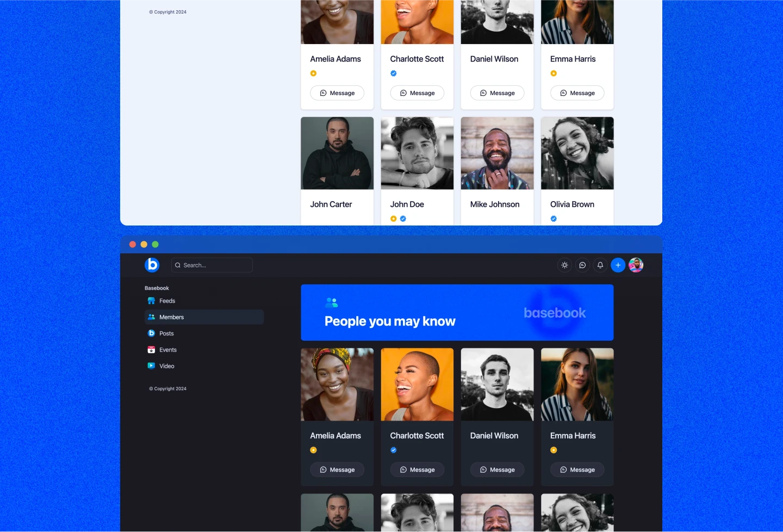The height and width of the screenshot is (532, 783).
Task: Click Amelia Adams name in dark window
Action: coord(335,436)
